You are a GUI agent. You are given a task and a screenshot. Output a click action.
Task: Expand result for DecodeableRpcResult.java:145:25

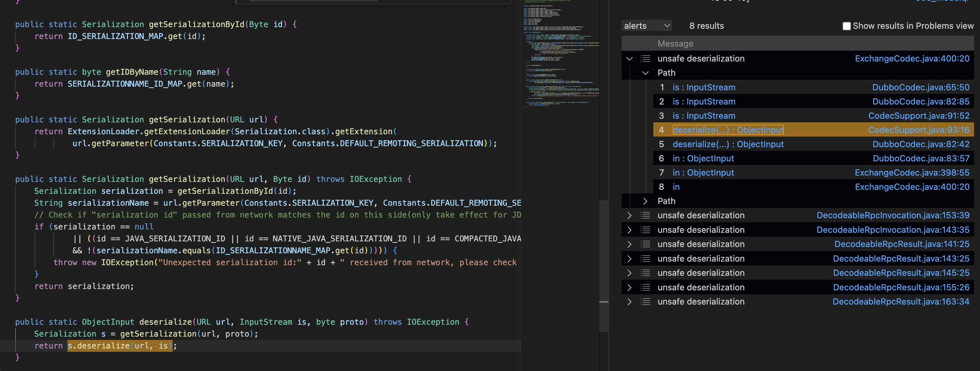(x=629, y=273)
